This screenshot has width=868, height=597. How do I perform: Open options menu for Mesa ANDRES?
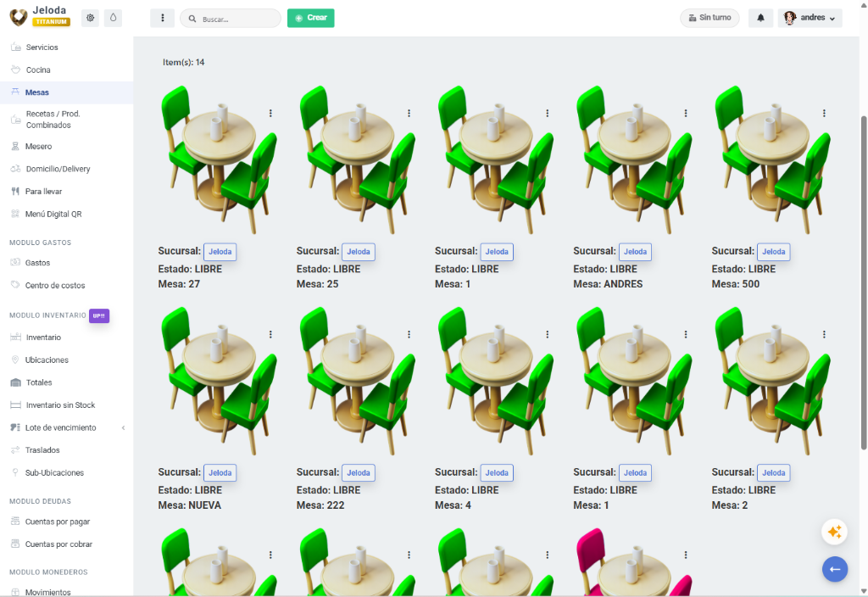point(686,113)
